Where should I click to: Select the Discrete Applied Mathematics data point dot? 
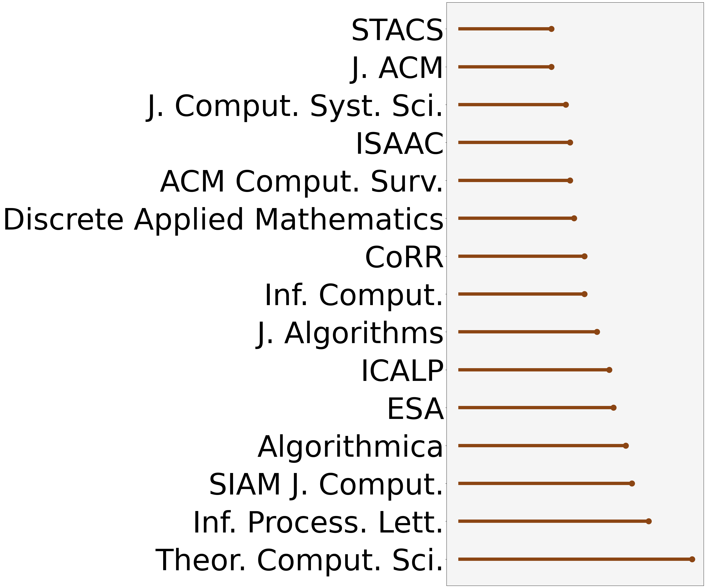(x=574, y=218)
